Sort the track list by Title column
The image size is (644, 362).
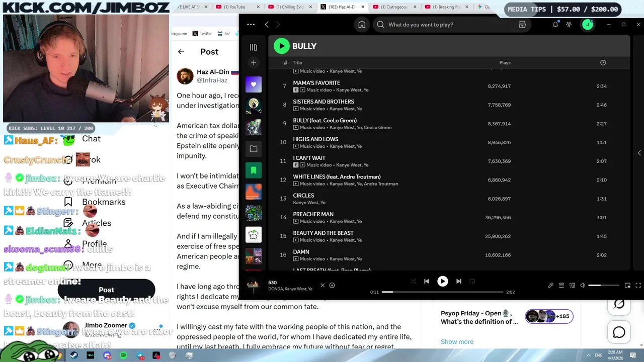tap(297, 63)
